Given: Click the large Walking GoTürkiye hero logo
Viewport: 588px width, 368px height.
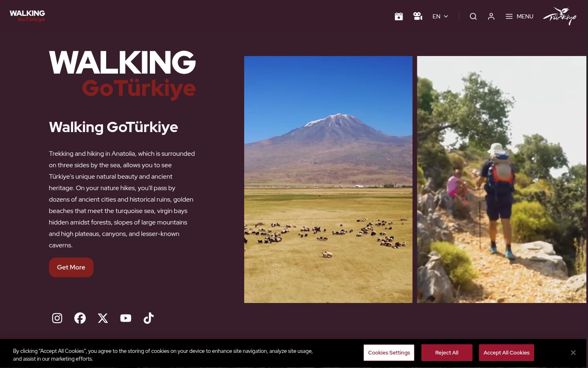Looking at the screenshot, I should (x=122, y=75).
